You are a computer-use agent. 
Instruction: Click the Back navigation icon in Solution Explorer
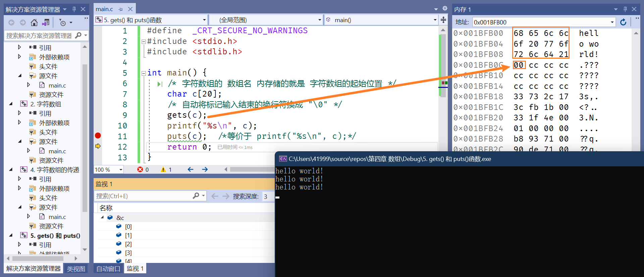(x=11, y=22)
